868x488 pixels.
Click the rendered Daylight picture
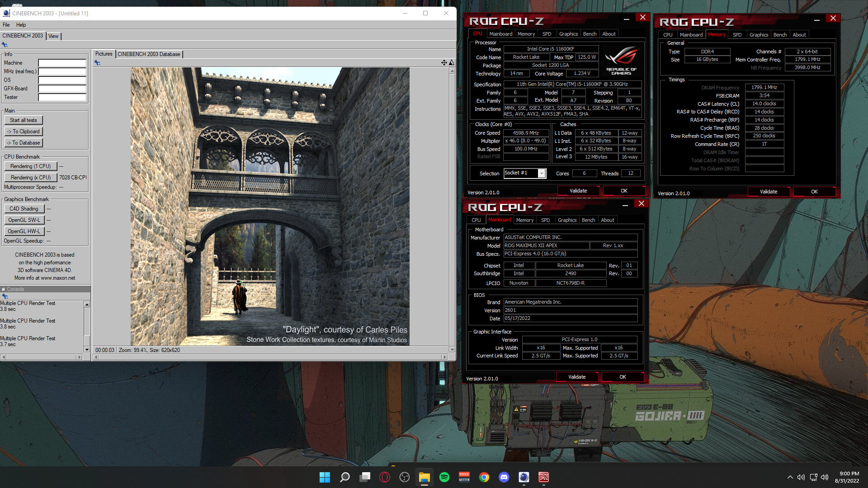270,206
